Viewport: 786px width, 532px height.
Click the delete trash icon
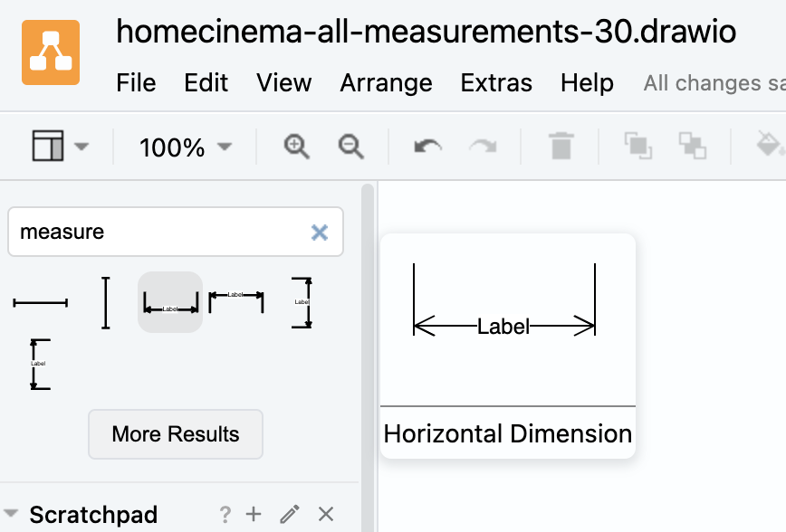coord(561,146)
